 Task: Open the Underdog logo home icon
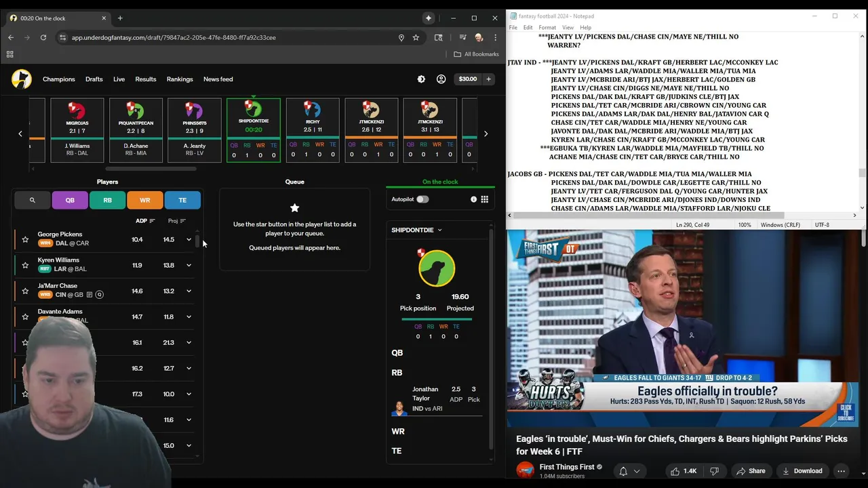tap(22, 79)
